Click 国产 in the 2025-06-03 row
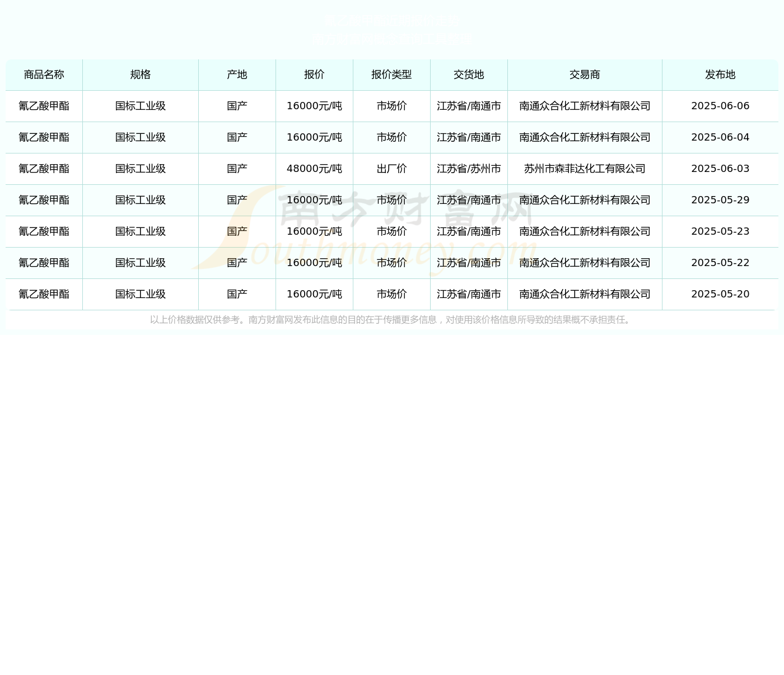The width and height of the screenshot is (784, 675). pyautogui.click(x=237, y=169)
